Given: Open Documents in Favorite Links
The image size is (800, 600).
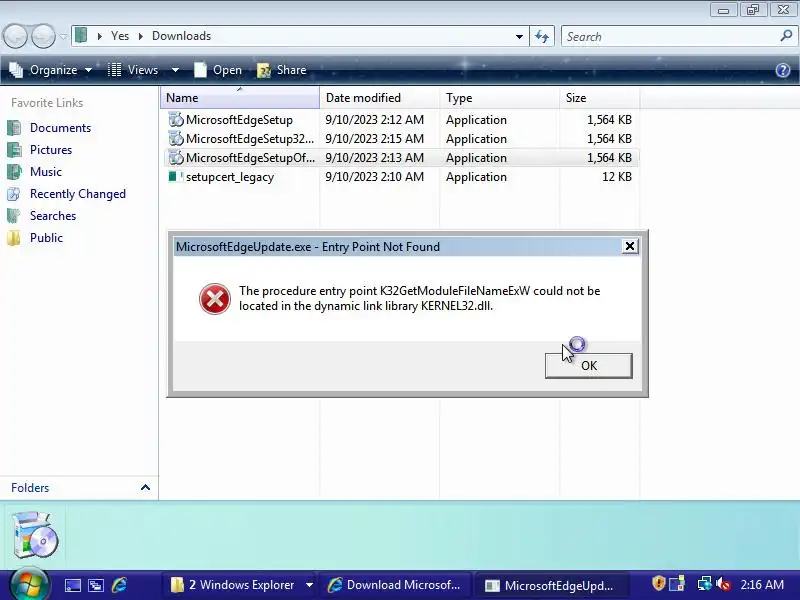Looking at the screenshot, I should [x=60, y=128].
